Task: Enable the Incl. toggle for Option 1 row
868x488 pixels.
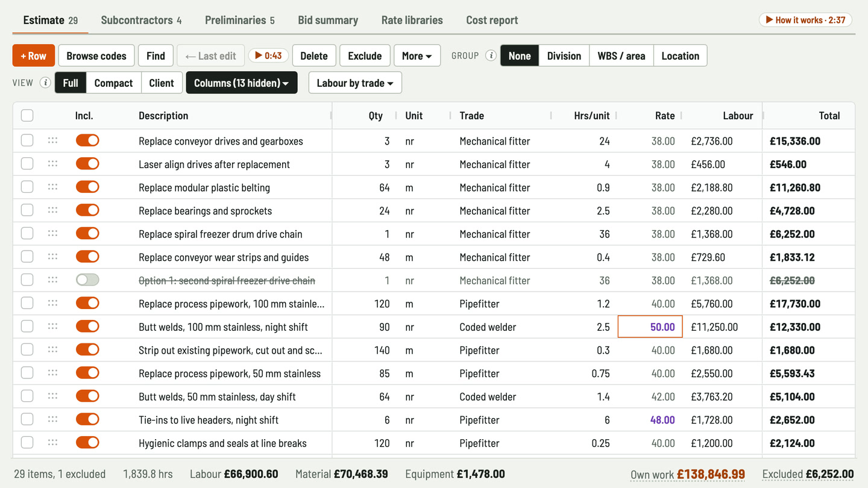Action: [x=87, y=280]
